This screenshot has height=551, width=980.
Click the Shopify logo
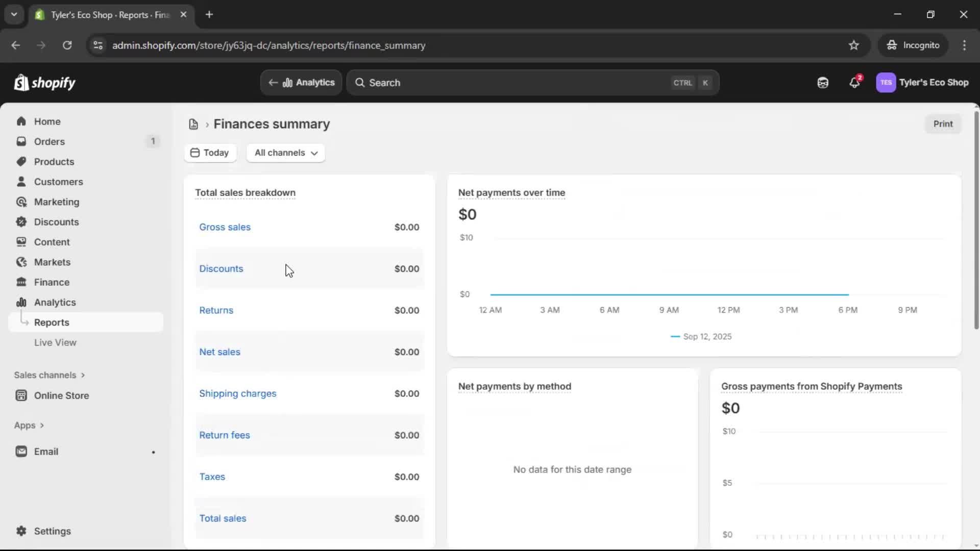click(x=44, y=83)
